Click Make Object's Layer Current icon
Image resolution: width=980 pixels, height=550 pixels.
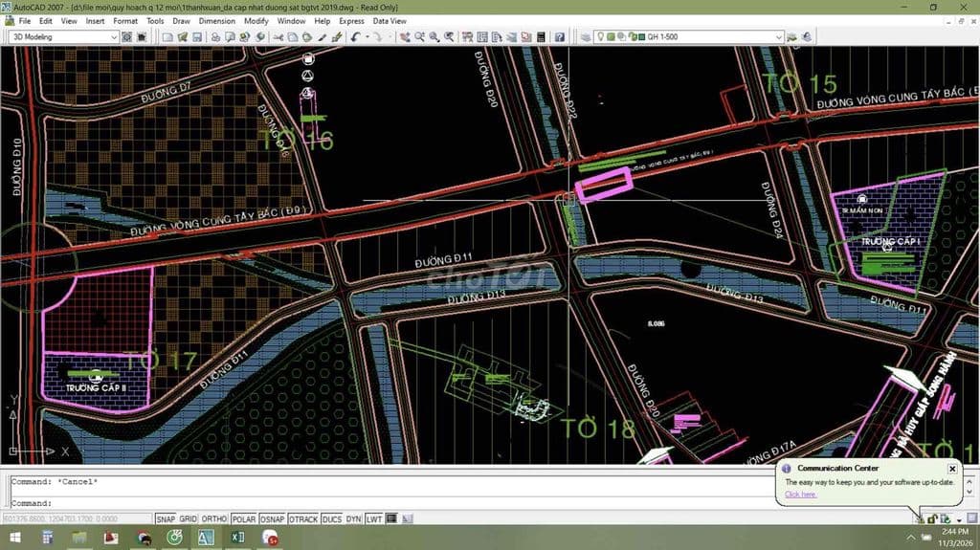tap(791, 37)
